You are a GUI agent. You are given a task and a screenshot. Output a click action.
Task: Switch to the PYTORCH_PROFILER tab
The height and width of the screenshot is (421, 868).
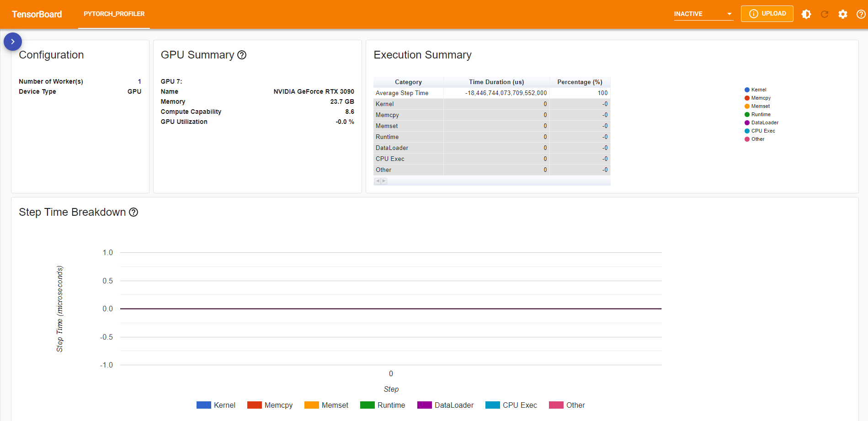pos(114,14)
